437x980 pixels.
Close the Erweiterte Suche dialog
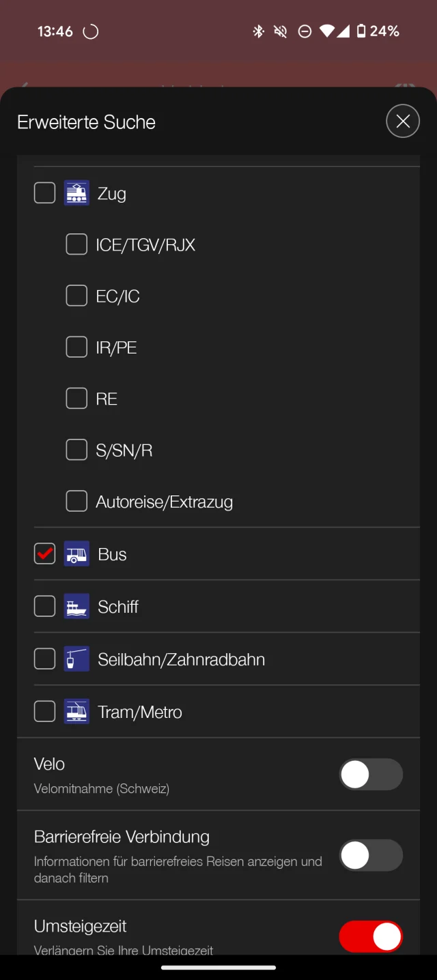403,121
